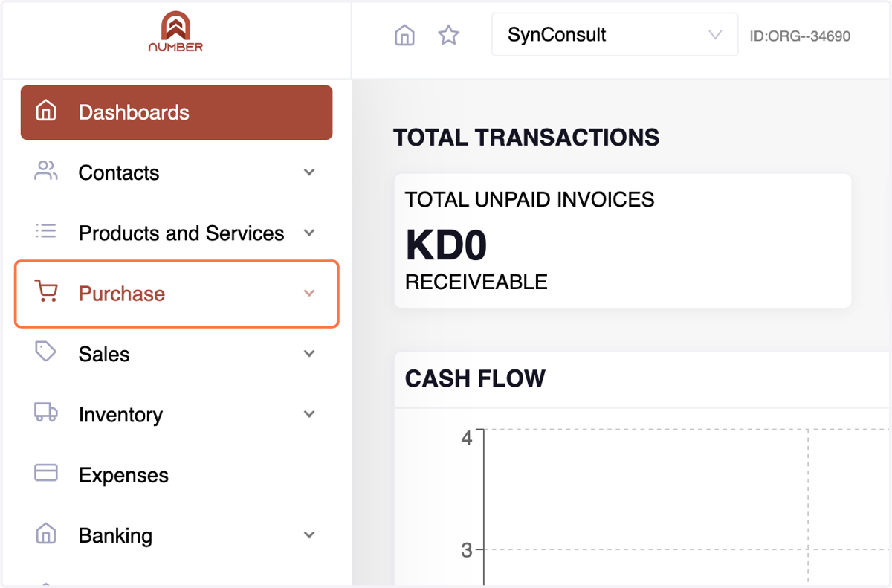The image size is (892, 588).
Task: Open the Sales menu item
Action: tap(176, 354)
